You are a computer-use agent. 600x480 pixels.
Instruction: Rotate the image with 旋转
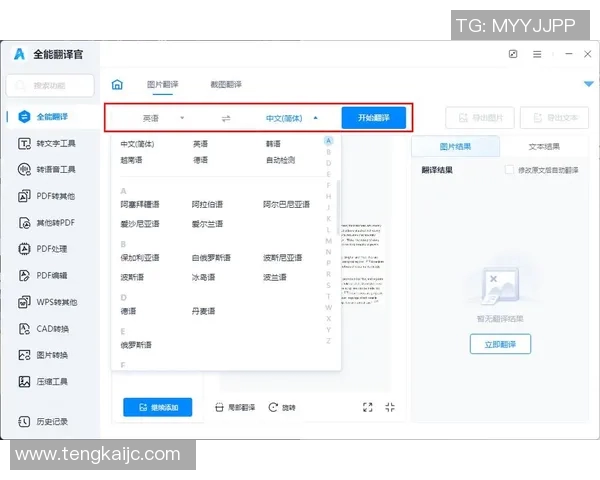[x=282, y=407]
